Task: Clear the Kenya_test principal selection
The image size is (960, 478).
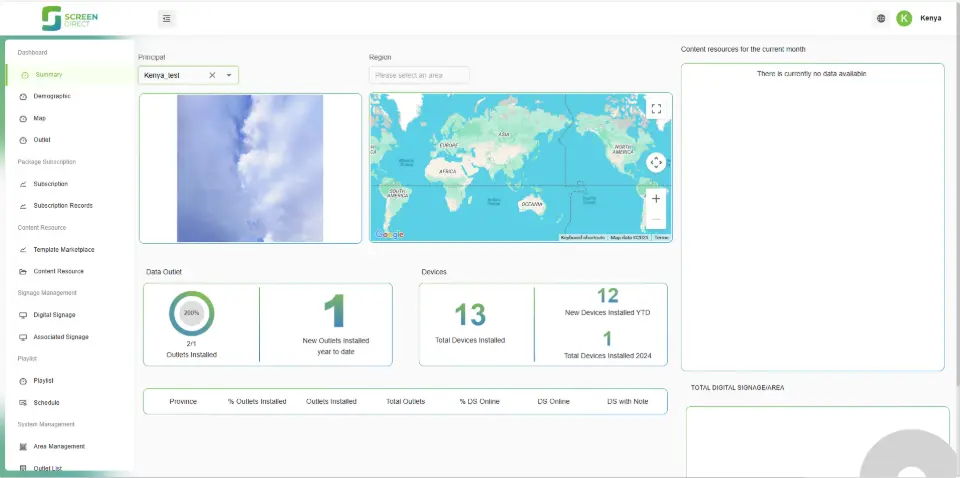Action: click(212, 75)
